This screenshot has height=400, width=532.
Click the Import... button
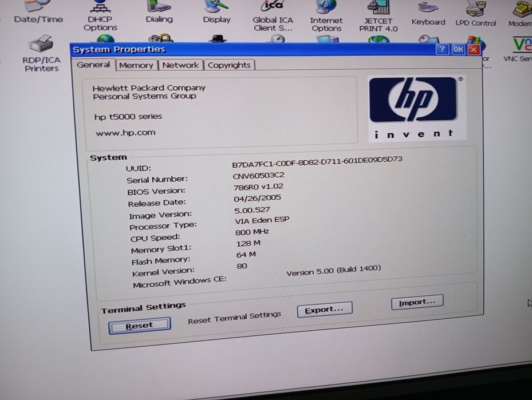click(417, 302)
